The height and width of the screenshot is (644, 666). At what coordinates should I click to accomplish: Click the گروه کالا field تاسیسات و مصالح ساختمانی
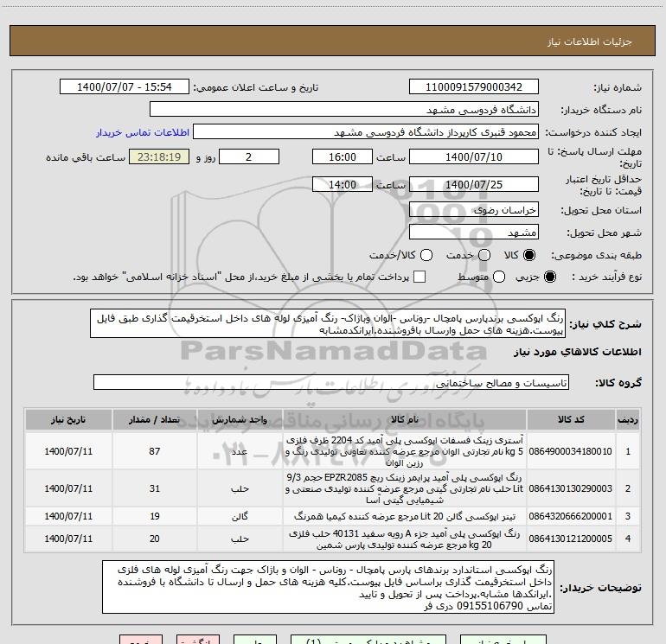tap(331, 382)
